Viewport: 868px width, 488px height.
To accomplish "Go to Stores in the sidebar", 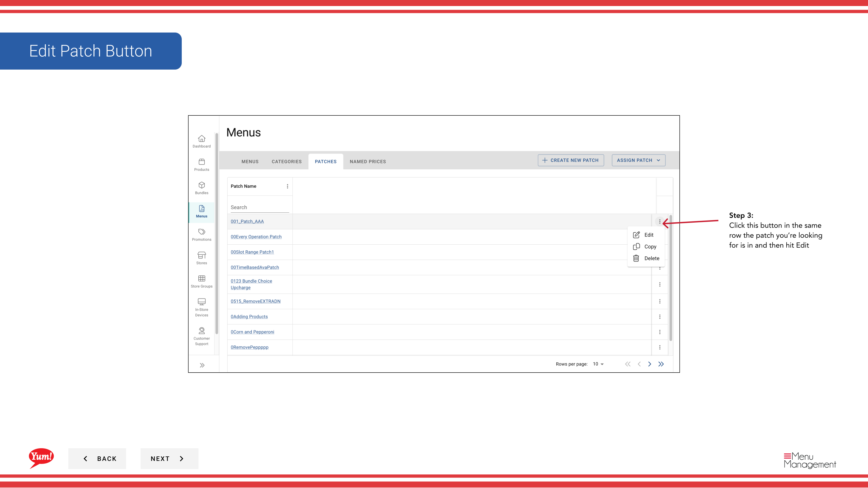I will coord(202,258).
